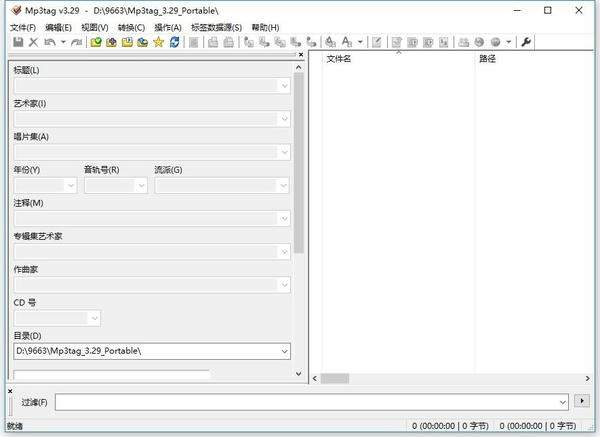The width and height of the screenshot is (600, 437).
Task: Open the Actions icon
Action: click(330, 42)
